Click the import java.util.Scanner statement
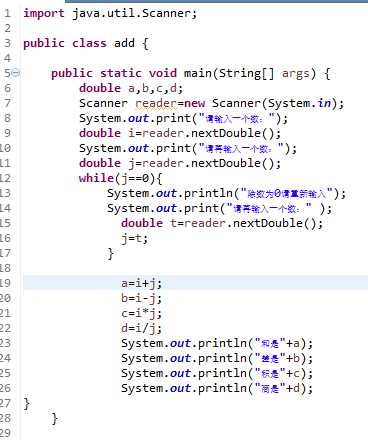The image size is (368, 440). 110,14
